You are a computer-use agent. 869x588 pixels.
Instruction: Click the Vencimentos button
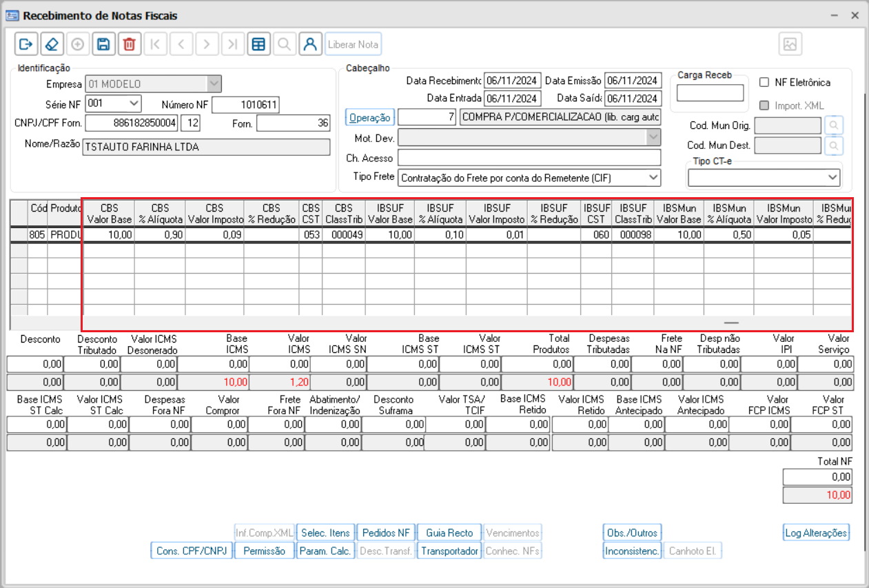click(x=512, y=533)
